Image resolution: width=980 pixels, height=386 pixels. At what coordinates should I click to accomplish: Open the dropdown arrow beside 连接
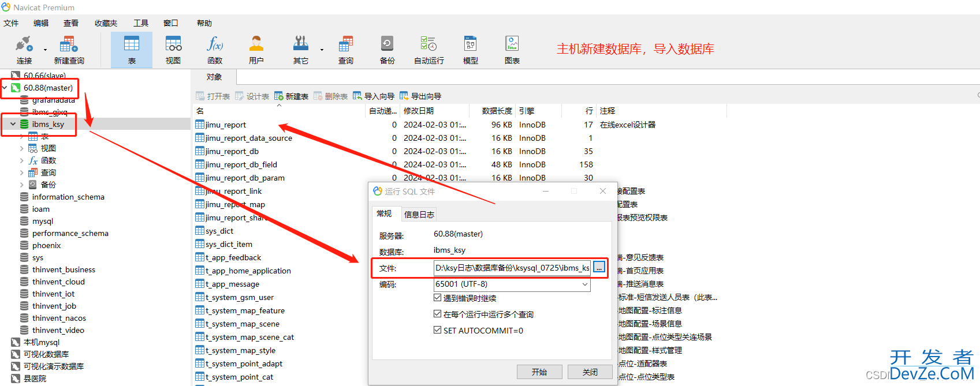45,50
